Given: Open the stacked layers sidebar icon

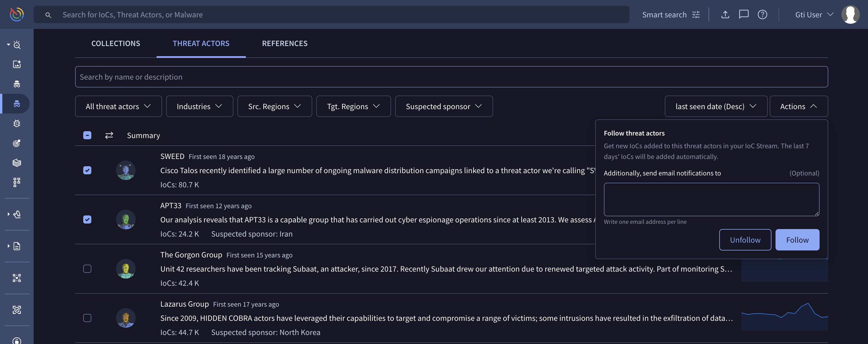Looking at the screenshot, I should tap(17, 162).
